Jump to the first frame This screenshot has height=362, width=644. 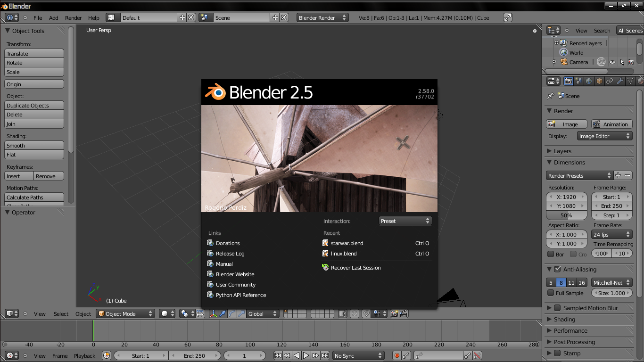click(x=278, y=356)
